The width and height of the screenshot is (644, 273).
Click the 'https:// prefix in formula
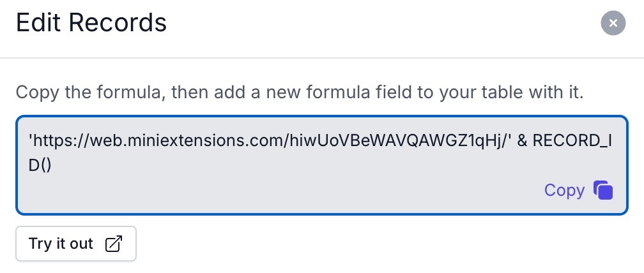58,141
